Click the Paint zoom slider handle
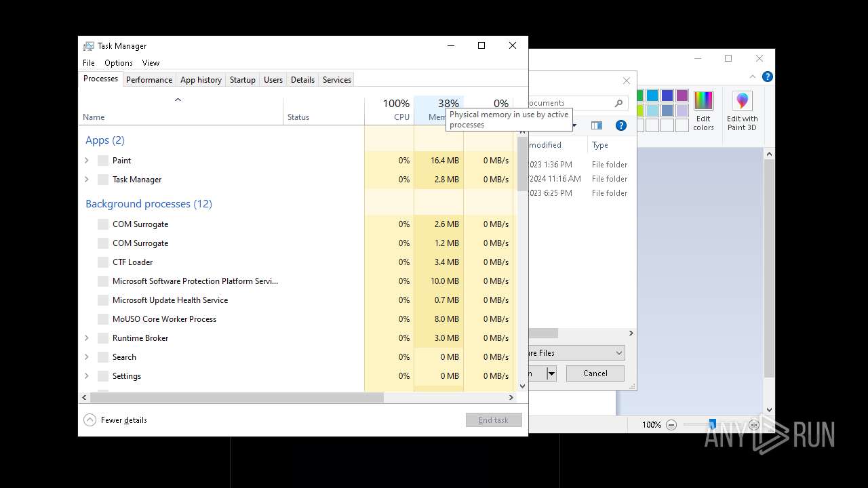 (712, 424)
